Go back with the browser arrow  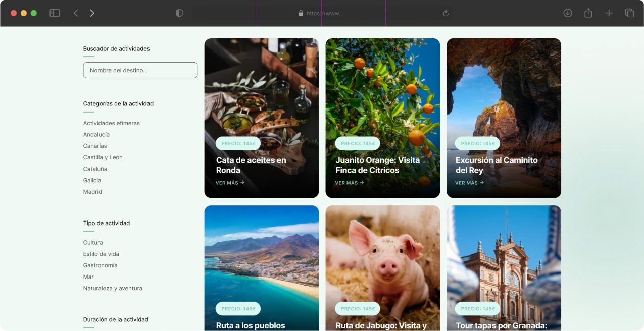(76, 13)
